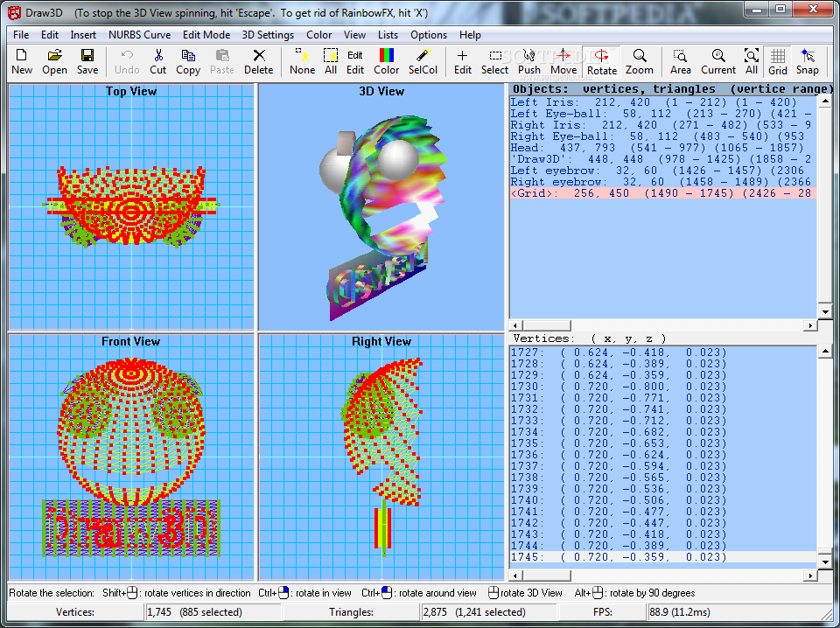Open the Color tool icon
The width and height of the screenshot is (840, 628).
coord(386,61)
